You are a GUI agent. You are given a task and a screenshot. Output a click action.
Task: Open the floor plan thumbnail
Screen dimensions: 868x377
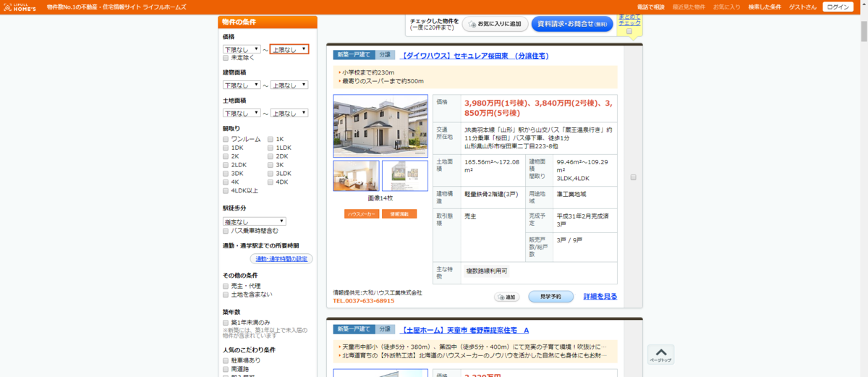(x=405, y=176)
